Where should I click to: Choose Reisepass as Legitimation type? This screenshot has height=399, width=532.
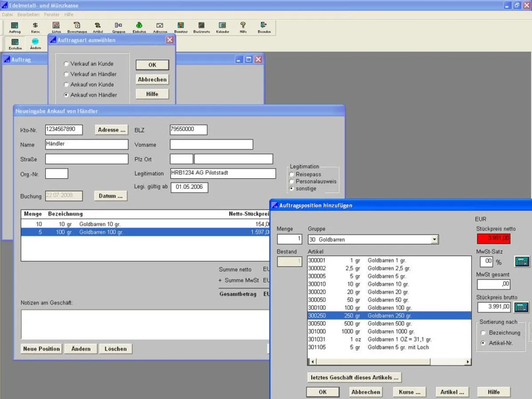click(x=292, y=175)
